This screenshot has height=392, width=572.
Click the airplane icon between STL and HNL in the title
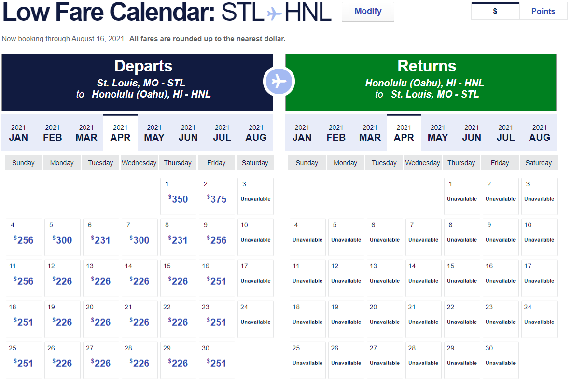274,14
